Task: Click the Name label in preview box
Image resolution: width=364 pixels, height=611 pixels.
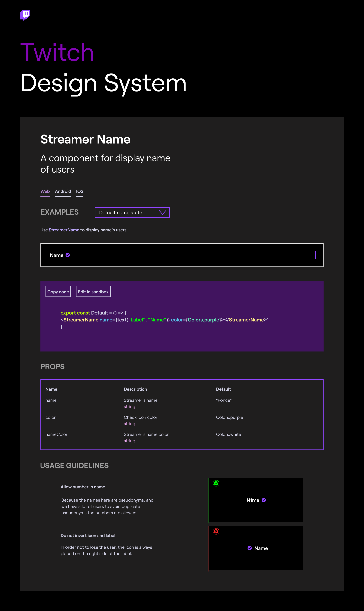Action: (x=57, y=255)
